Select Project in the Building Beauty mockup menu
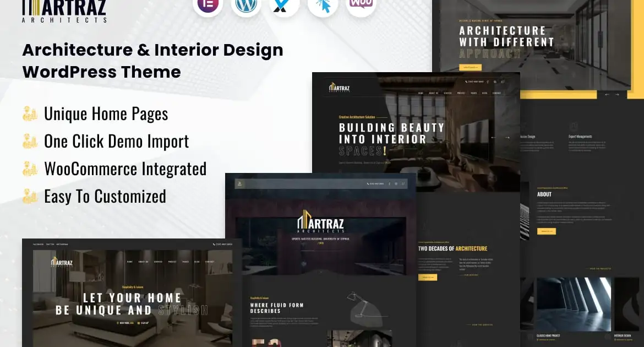This screenshot has height=347, width=644. coord(461,93)
